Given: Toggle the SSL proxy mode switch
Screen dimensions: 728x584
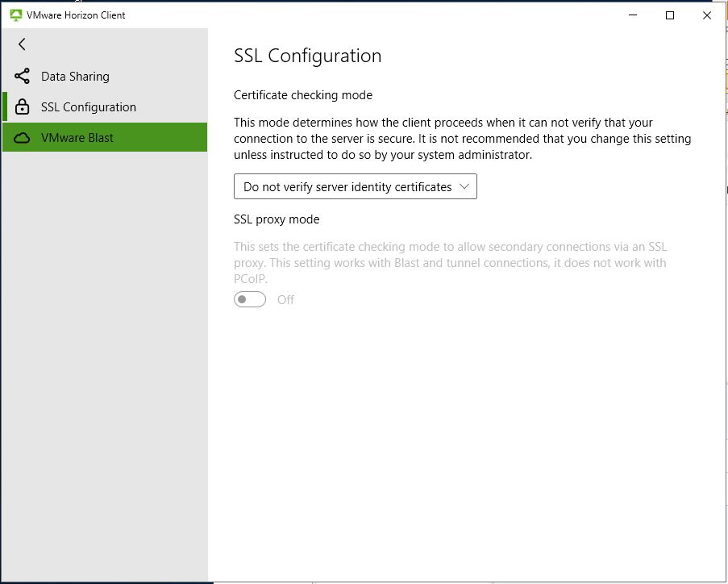Looking at the screenshot, I should (x=250, y=299).
